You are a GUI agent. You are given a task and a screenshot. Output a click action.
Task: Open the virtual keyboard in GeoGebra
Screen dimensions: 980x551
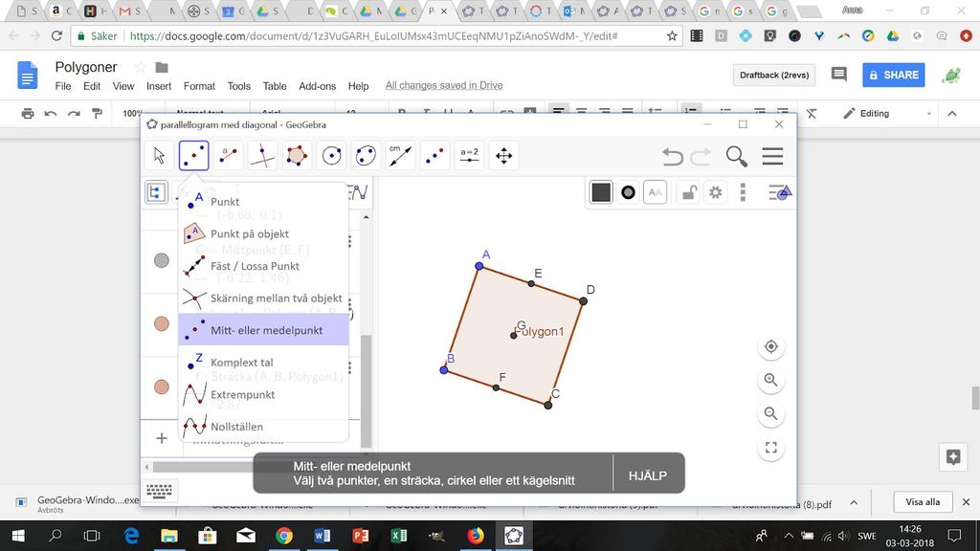click(x=160, y=492)
